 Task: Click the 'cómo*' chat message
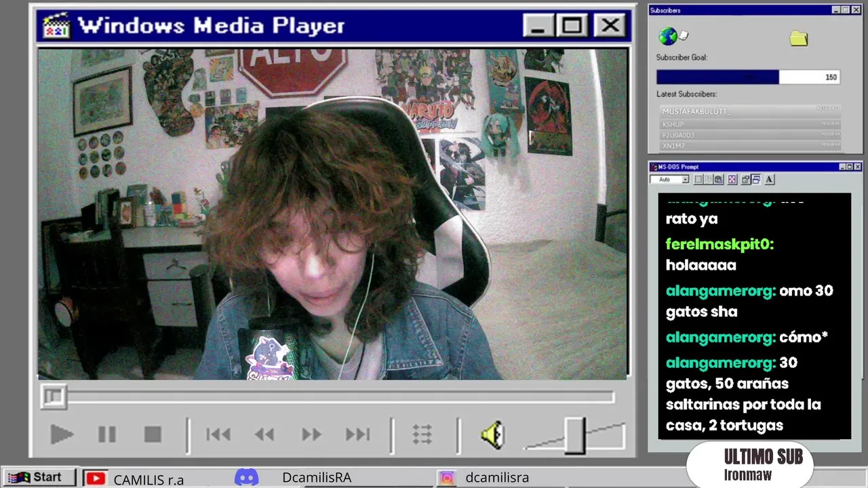point(804,337)
